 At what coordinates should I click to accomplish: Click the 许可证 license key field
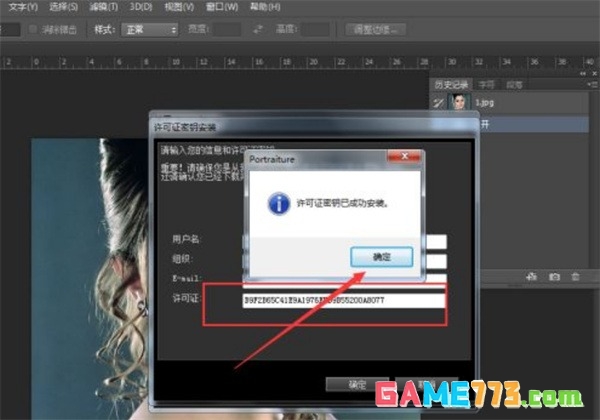(x=343, y=300)
